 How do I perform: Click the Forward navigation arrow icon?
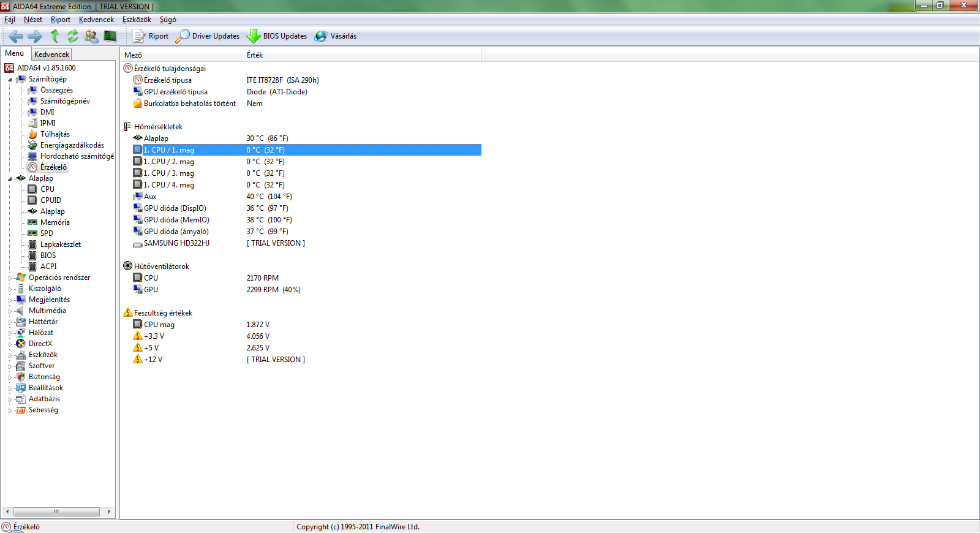pos(35,36)
